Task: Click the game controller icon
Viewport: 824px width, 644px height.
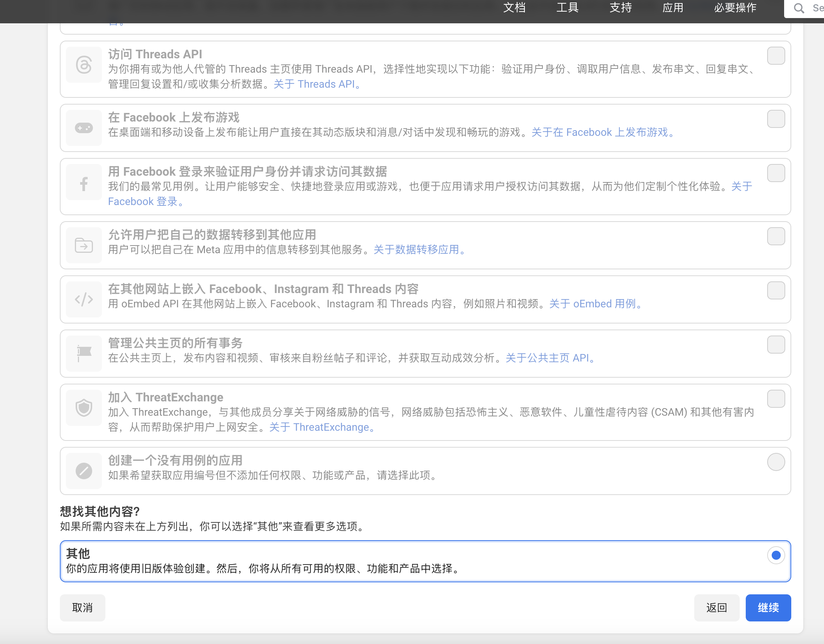Action: point(84,128)
